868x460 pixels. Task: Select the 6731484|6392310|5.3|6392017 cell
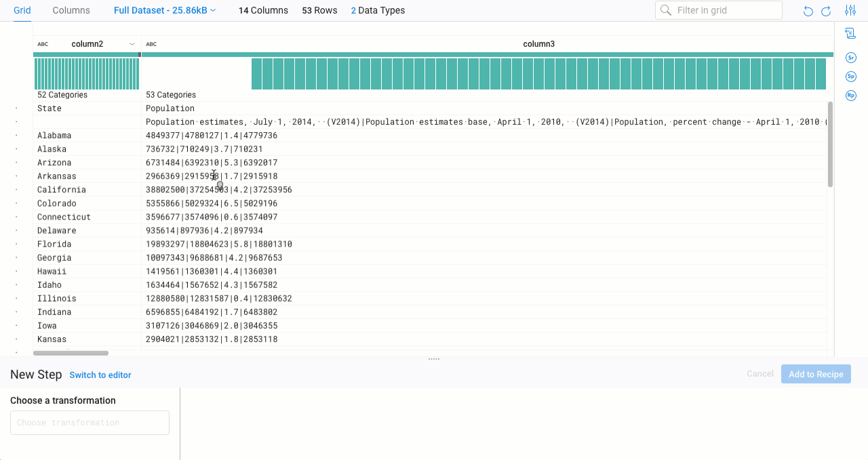484,163
